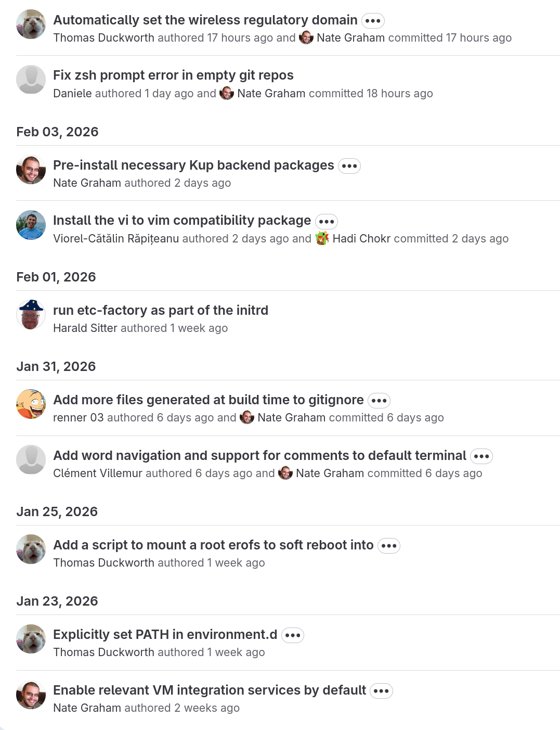Open 'Enable relevant VM integration services' commit
The width and height of the screenshot is (560, 730).
click(x=210, y=690)
